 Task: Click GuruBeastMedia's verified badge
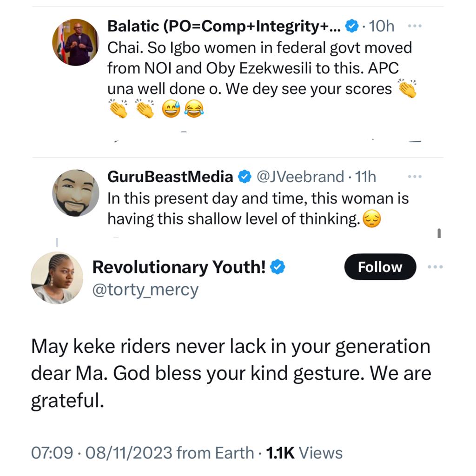click(244, 177)
